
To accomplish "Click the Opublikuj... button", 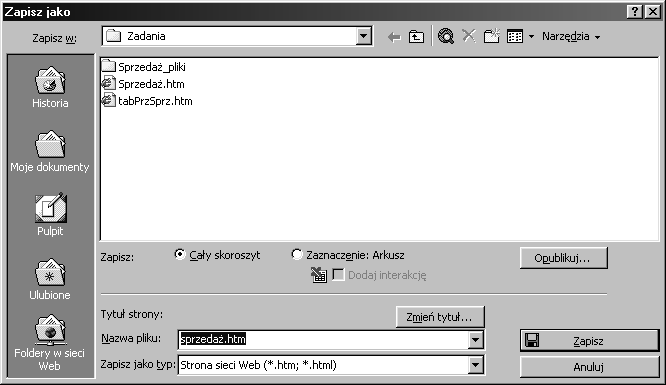I will pyautogui.click(x=564, y=258).
